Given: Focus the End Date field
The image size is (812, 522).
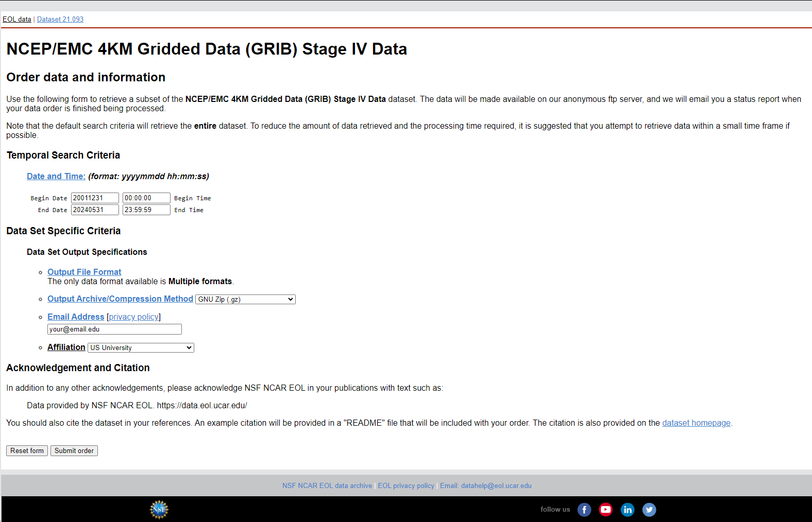Looking at the screenshot, I should 95,210.
